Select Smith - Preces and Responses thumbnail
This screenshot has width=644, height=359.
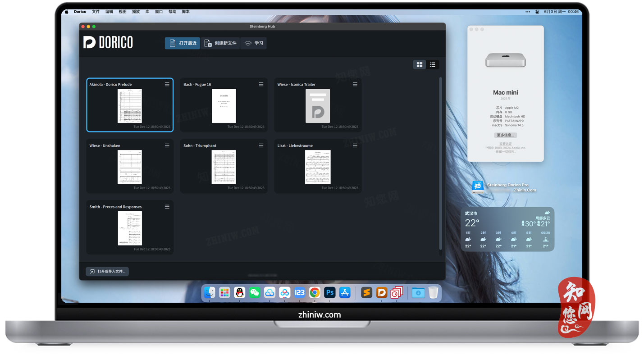click(x=130, y=228)
